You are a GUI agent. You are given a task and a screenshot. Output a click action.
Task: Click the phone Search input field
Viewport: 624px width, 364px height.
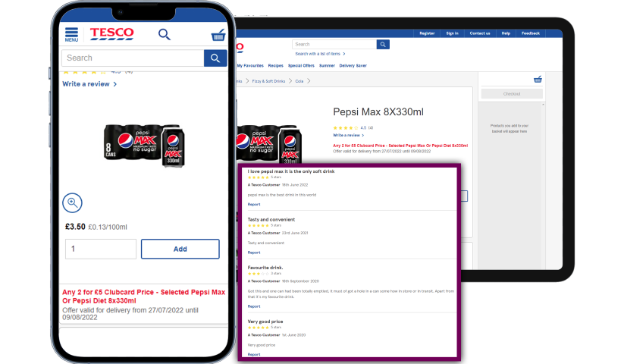[x=133, y=58]
